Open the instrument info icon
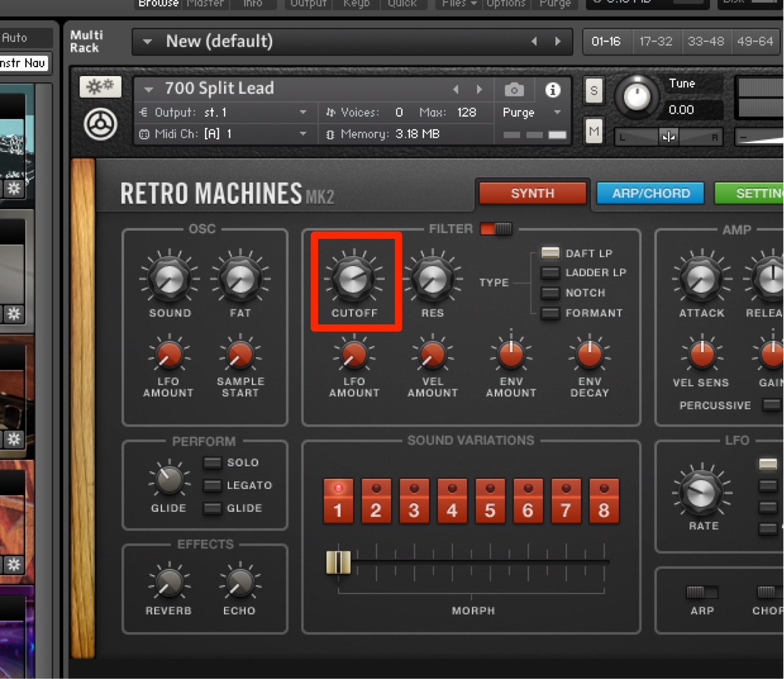 [x=553, y=90]
